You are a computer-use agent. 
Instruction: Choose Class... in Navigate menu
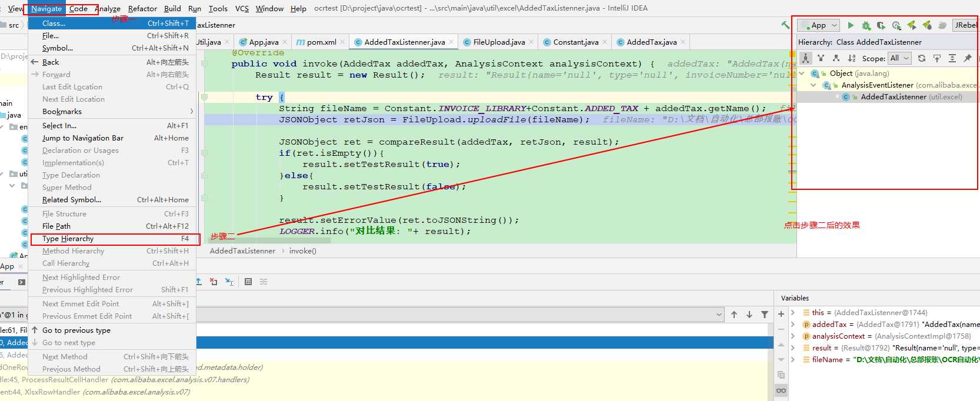[x=112, y=24]
